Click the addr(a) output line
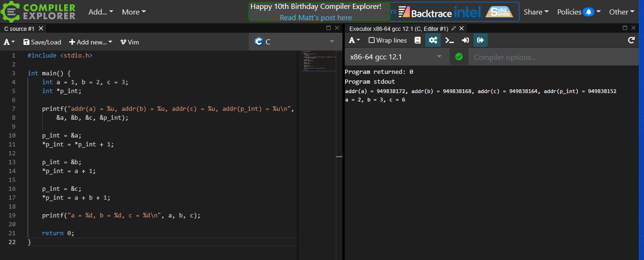644x260 pixels. coord(481,91)
